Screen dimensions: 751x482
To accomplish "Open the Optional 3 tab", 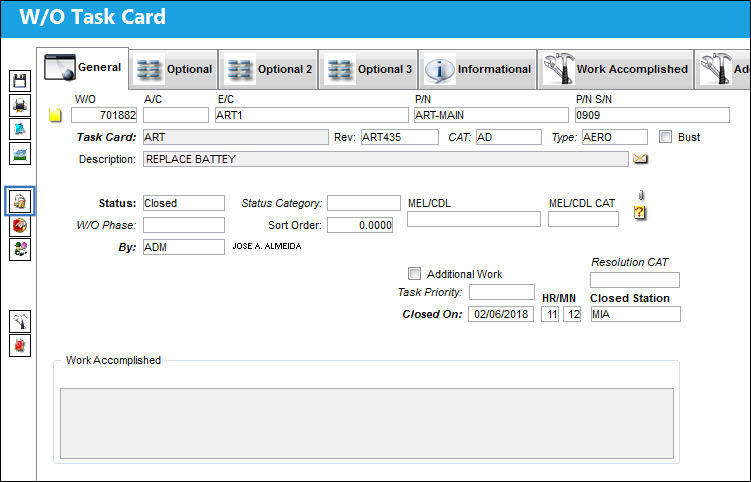I will [368, 69].
